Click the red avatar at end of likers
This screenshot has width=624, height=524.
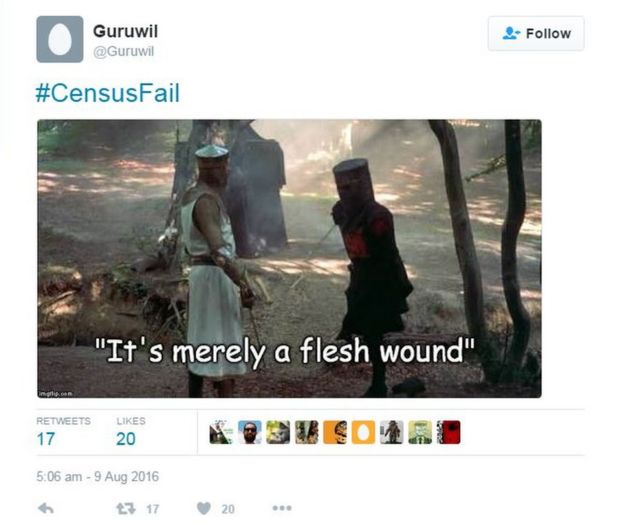click(x=448, y=432)
